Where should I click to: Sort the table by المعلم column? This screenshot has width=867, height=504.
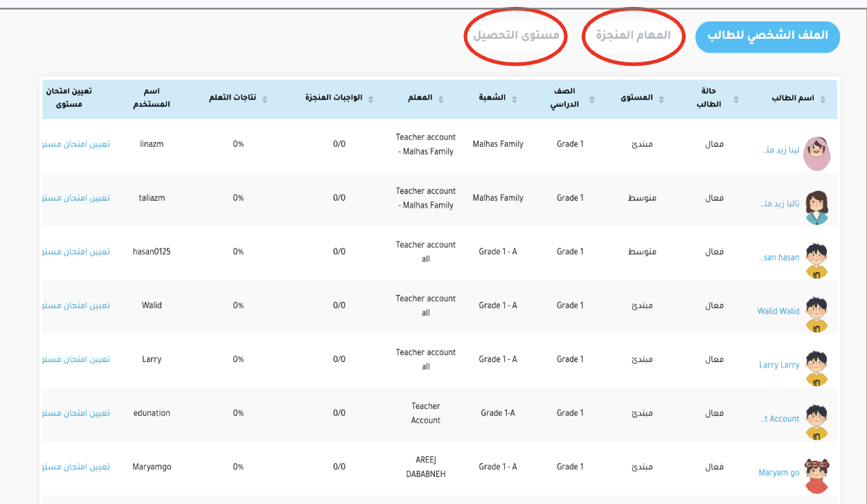440,99
